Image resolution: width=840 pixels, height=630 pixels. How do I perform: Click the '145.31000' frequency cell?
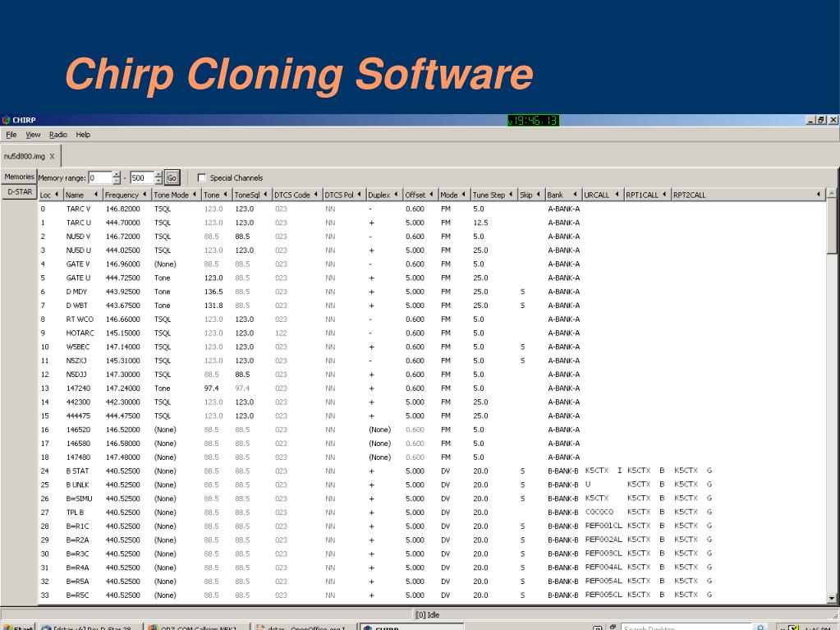(x=122, y=361)
